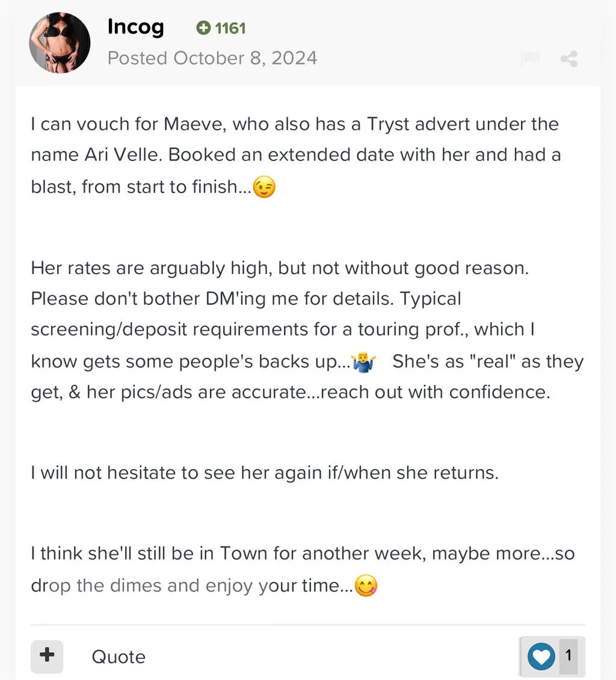
Task: Click the 1161 reputation number
Action: 230,28
